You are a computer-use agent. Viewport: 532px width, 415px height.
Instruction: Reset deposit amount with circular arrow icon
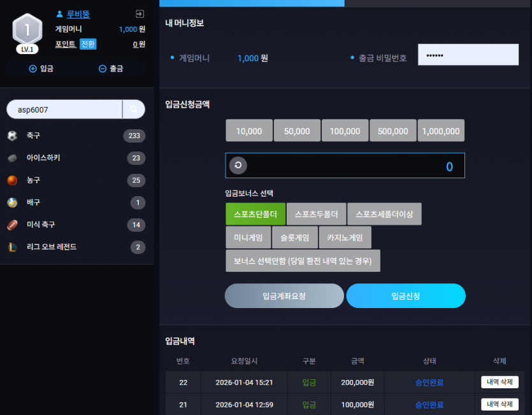[x=238, y=165]
